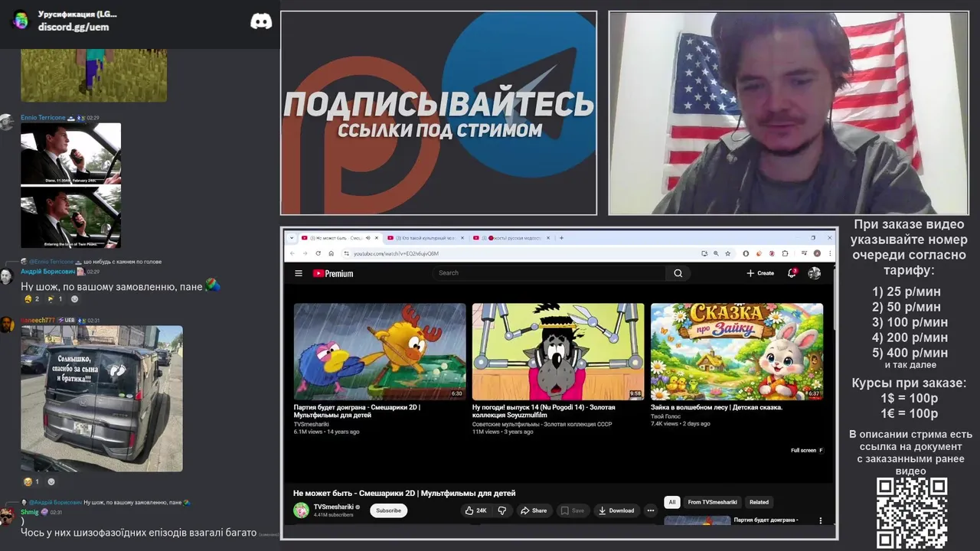Click the browser address bar URL

396,253
